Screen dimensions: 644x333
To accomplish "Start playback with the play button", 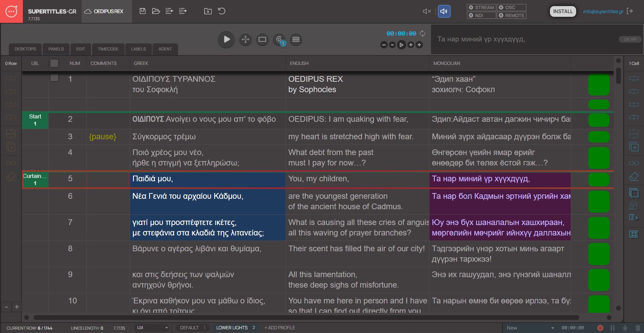I will [x=226, y=39].
